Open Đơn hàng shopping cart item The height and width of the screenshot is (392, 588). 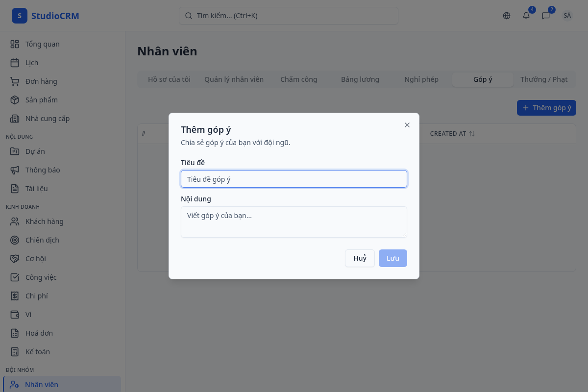tap(41, 81)
